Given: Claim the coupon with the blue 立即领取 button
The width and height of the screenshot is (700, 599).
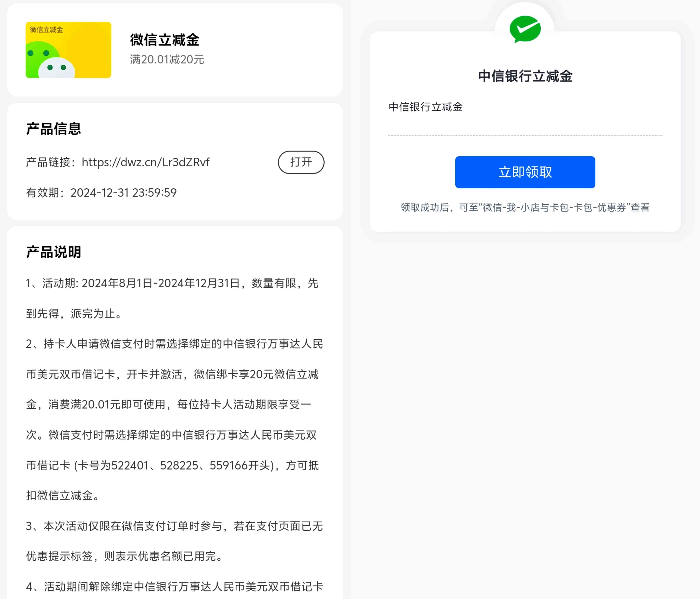Looking at the screenshot, I should click(525, 172).
